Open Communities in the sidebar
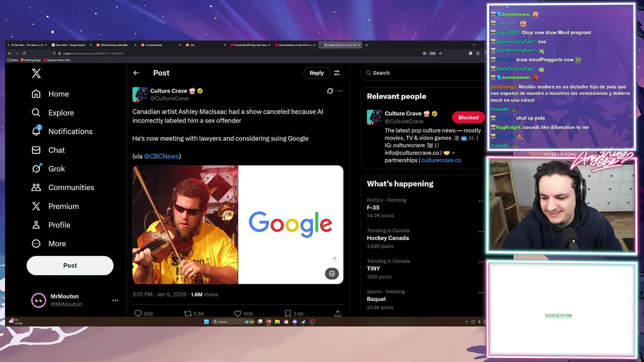644x362 pixels. coord(63,187)
